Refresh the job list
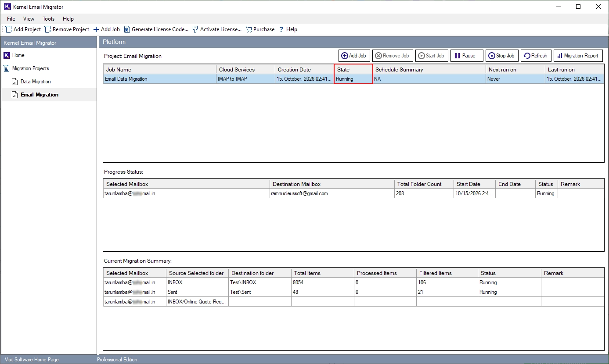Image resolution: width=609 pixels, height=364 pixels. [x=536, y=56]
